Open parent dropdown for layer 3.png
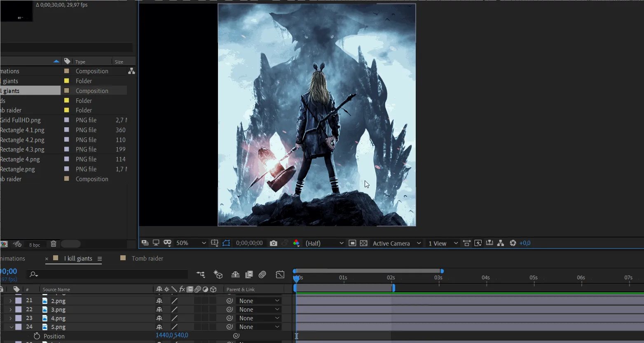 click(x=259, y=309)
